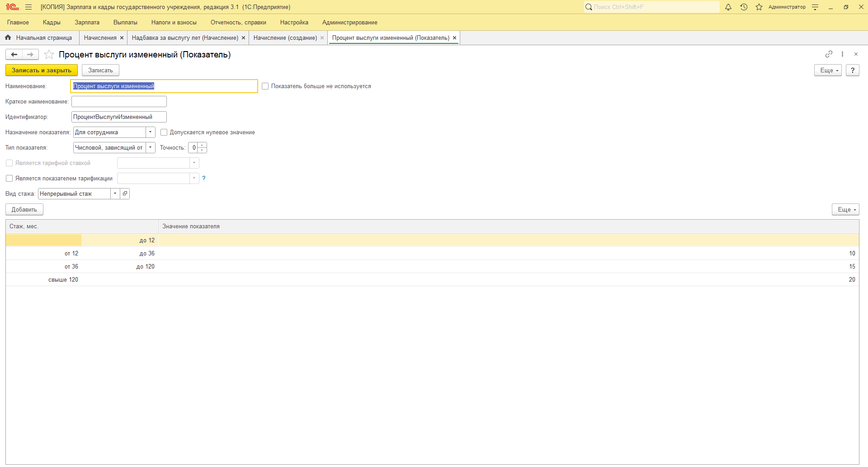Expand Тип показателя dropdown
This screenshot has width=868, height=467.
[151, 148]
